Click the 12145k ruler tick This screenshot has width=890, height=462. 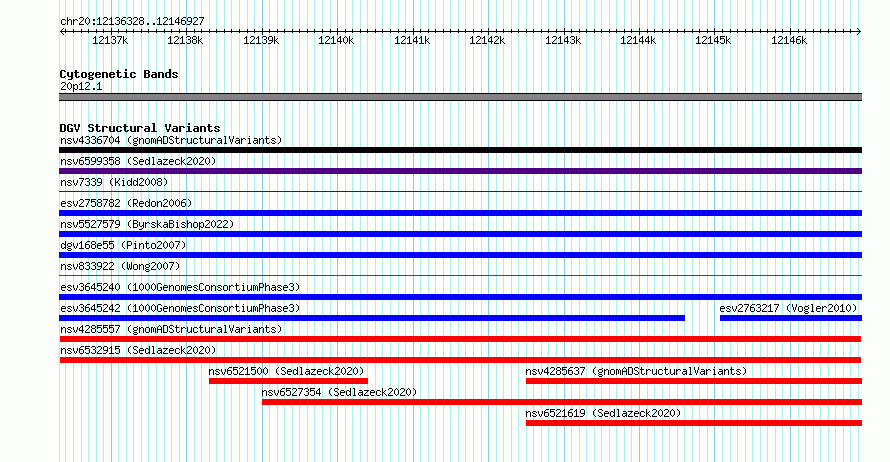point(713,40)
